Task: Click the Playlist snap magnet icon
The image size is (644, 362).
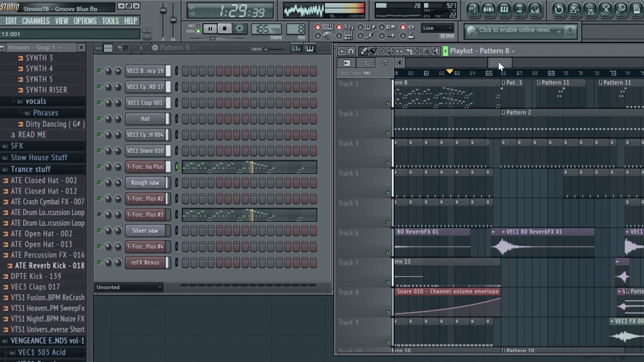Action: (x=351, y=51)
